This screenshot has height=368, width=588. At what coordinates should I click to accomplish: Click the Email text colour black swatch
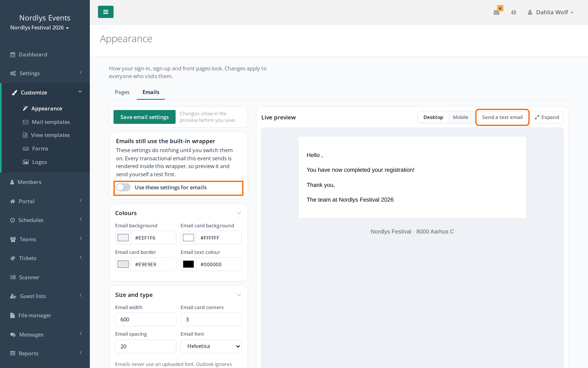pyautogui.click(x=188, y=264)
